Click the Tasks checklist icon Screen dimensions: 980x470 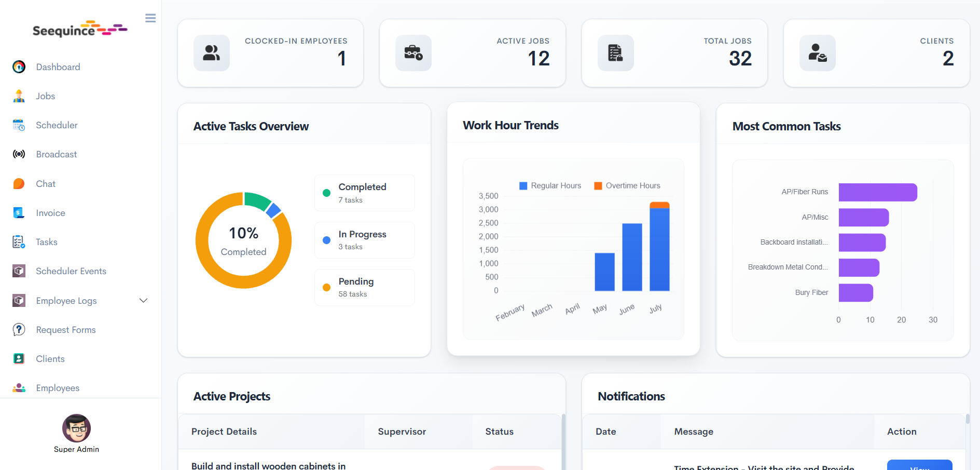19,241
